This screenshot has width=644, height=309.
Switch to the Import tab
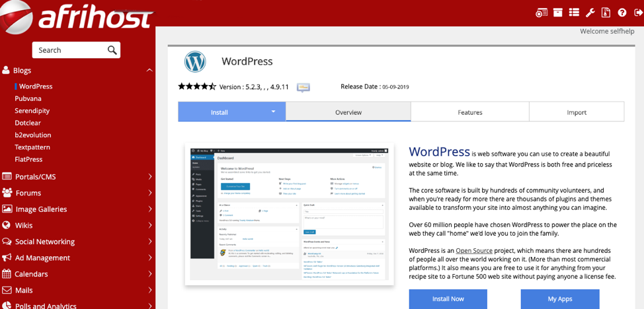[576, 112]
